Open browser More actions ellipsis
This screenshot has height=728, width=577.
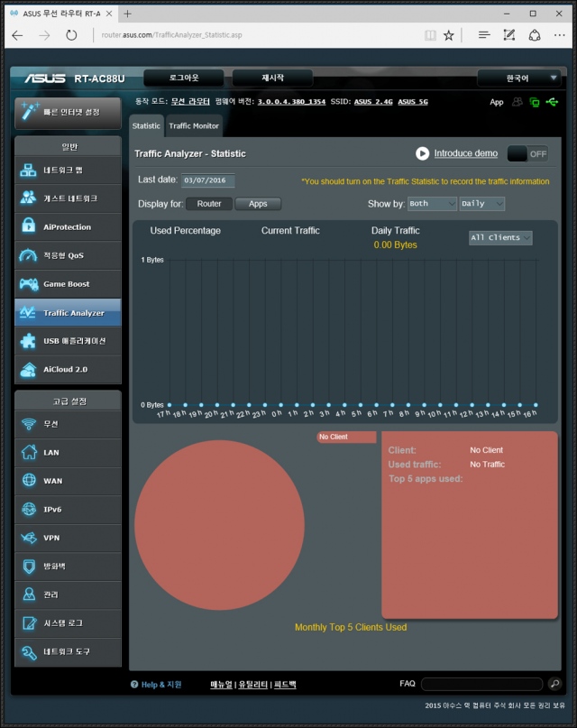click(x=559, y=35)
